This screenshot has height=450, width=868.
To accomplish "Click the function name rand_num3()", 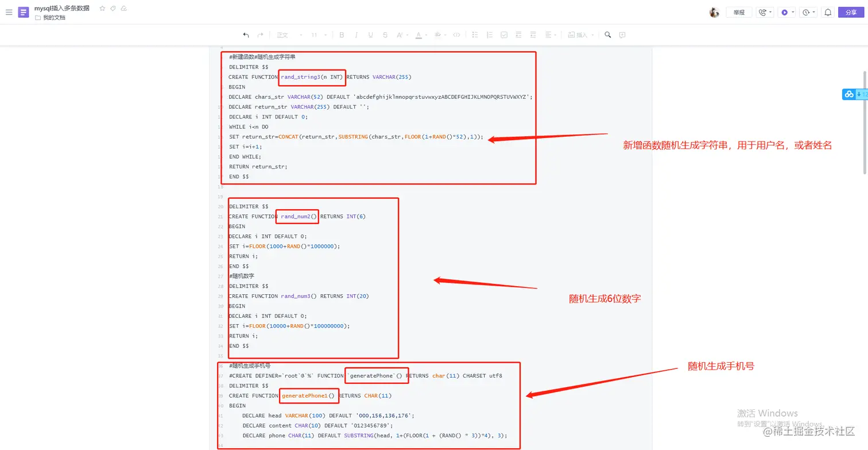I will pyautogui.click(x=299, y=296).
